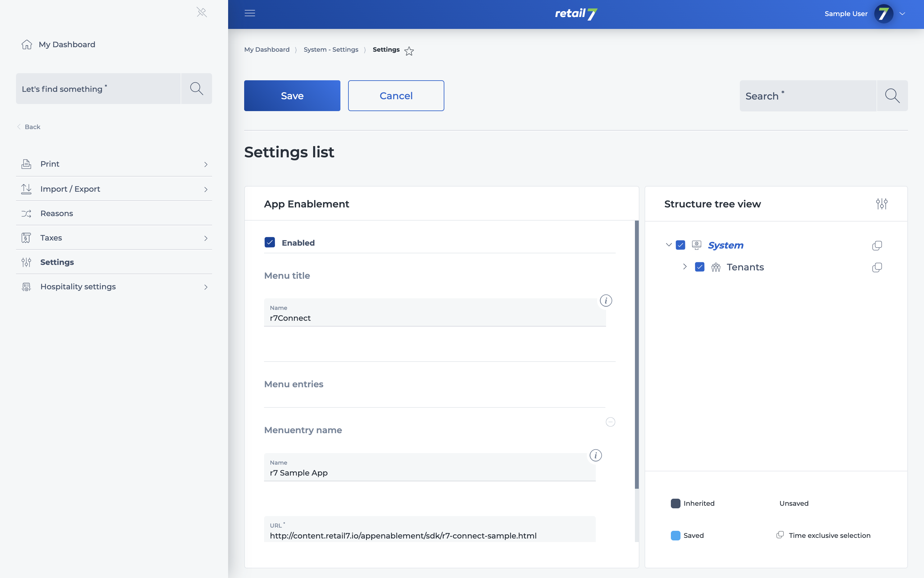Click info icon for Menuentry Name field

pyautogui.click(x=596, y=455)
